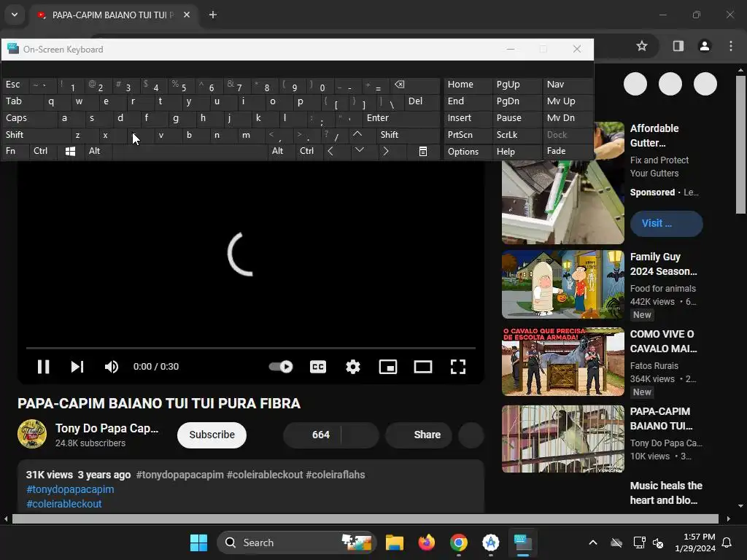Screen dimensions: 747x560
Task: Open Family Guy 2024 Season thumbnail
Action: 562,284
